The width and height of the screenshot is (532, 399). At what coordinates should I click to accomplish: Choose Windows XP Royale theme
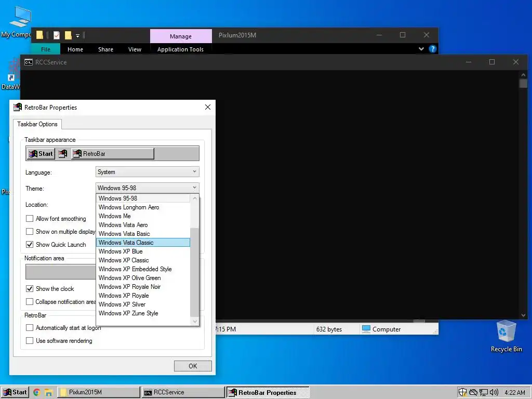(x=143, y=295)
